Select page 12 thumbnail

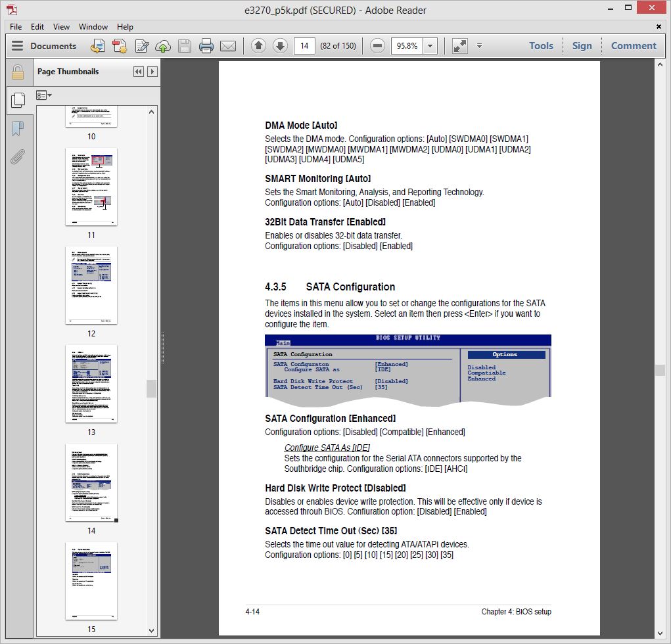click(91, 285)
